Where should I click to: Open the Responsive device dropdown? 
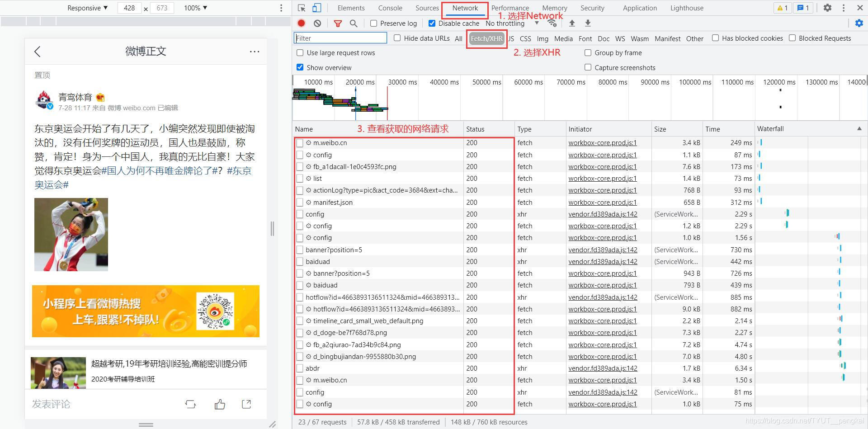tap(87, 8)
